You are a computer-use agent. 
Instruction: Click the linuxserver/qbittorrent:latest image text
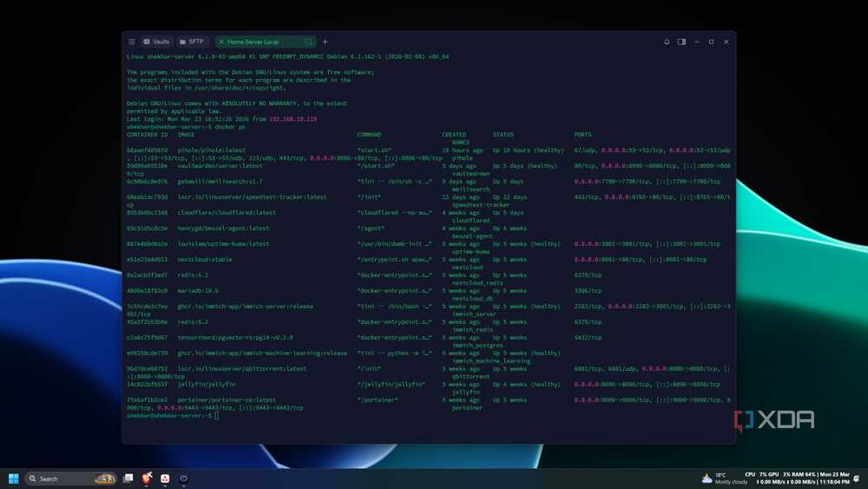[x=242, y=368]
